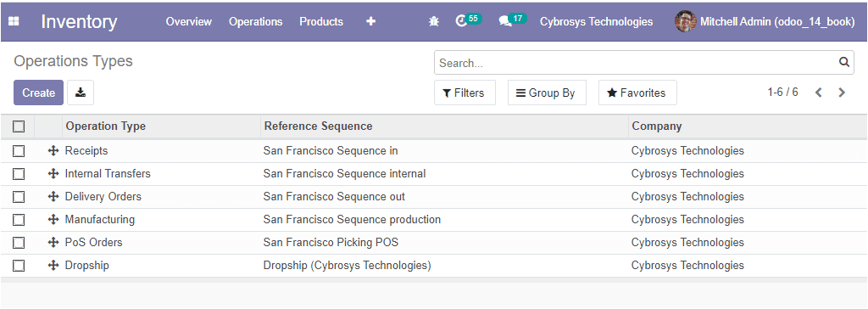Grab the drag handle for Receipts row
868x309 pixels.
[53, 151]
